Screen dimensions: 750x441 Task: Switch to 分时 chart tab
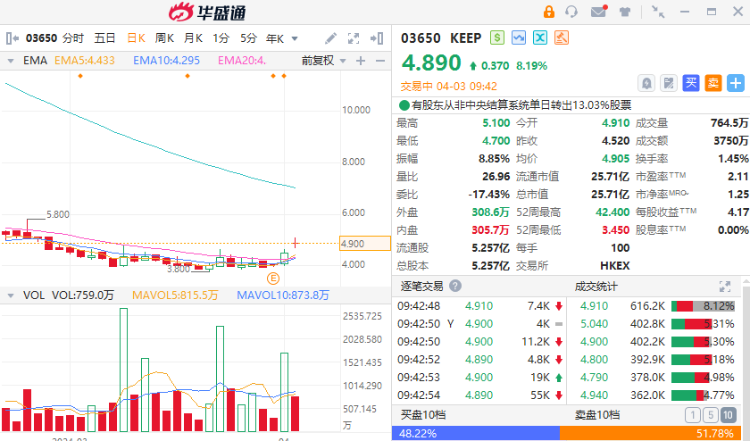pyautogui.click(x=73, y=38)
